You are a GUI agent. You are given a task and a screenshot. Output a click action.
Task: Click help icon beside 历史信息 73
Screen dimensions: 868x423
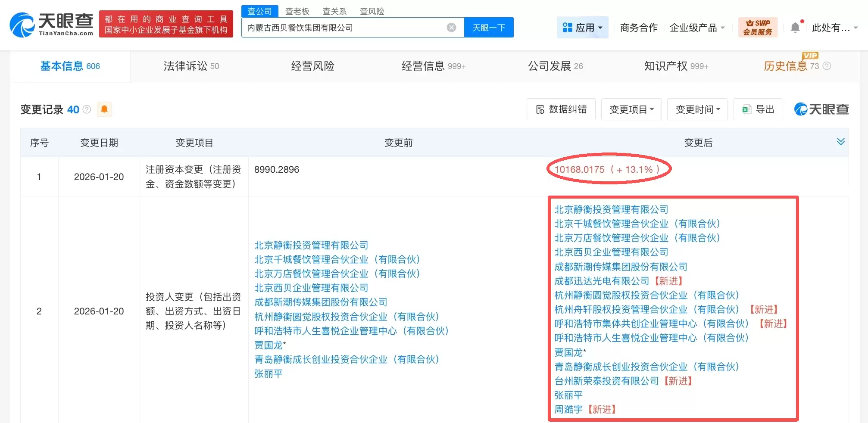point(827,66)
